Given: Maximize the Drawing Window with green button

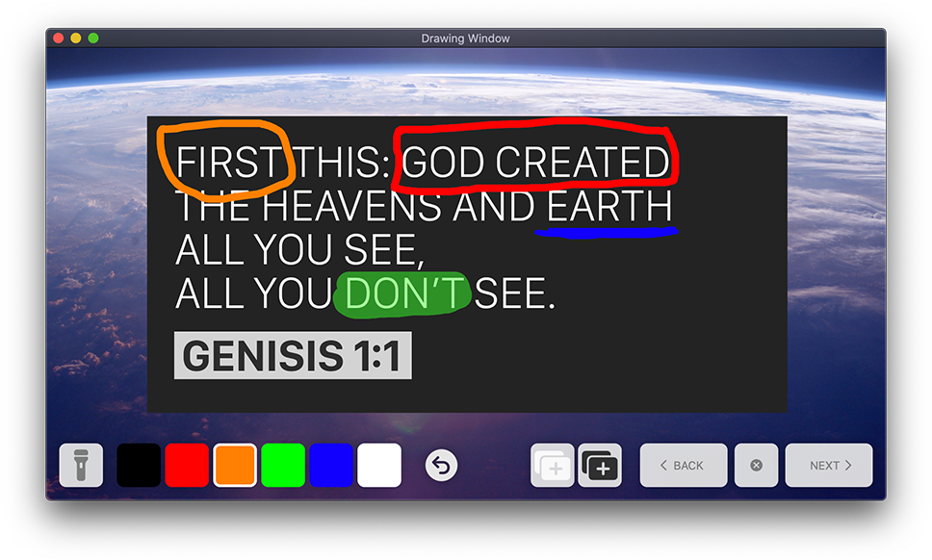Looking at the screenshot, I should click(93, 38).
